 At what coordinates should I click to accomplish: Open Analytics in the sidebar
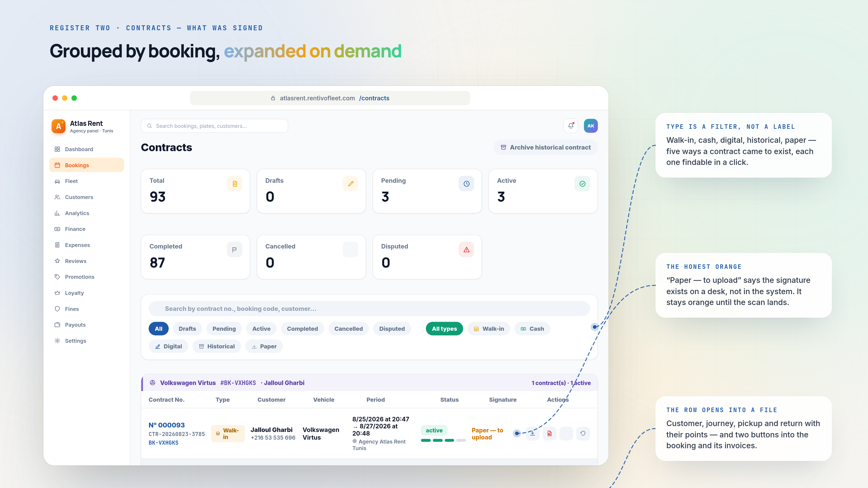[x=87, y=213]
